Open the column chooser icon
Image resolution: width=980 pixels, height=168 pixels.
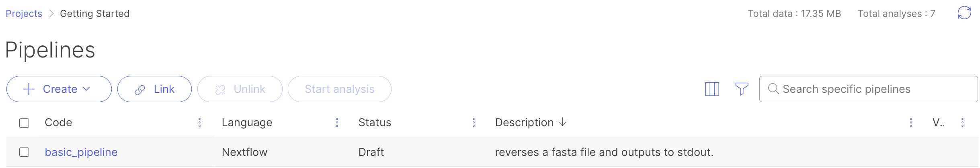pos(711,89)
